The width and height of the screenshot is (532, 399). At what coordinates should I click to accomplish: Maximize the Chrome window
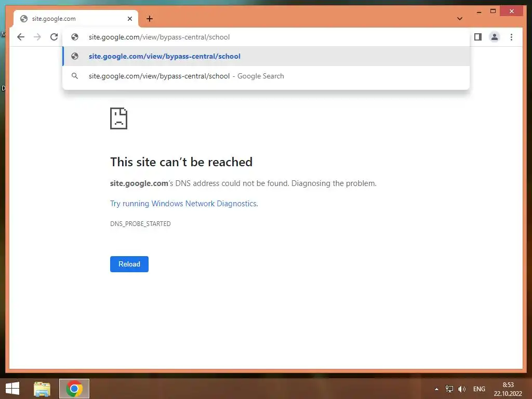pyautogui.click(x=493, y=11)
